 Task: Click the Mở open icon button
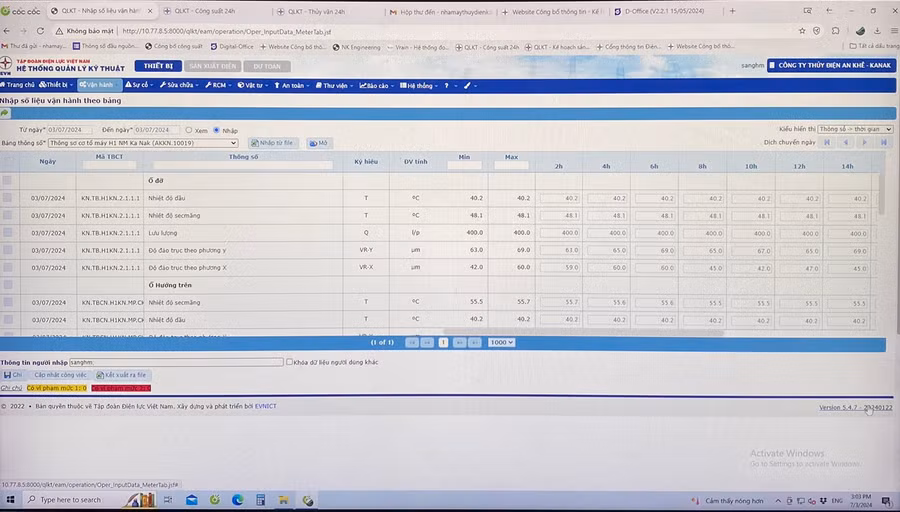318,143
